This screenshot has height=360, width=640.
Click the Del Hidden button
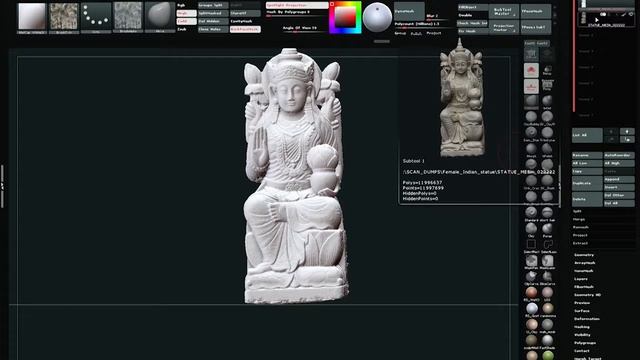pos(213,21)
